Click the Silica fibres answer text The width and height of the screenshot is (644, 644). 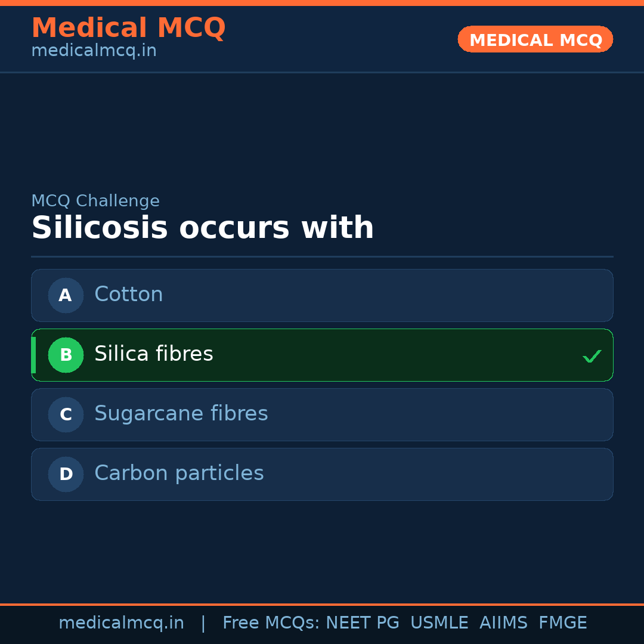(154, 354)
